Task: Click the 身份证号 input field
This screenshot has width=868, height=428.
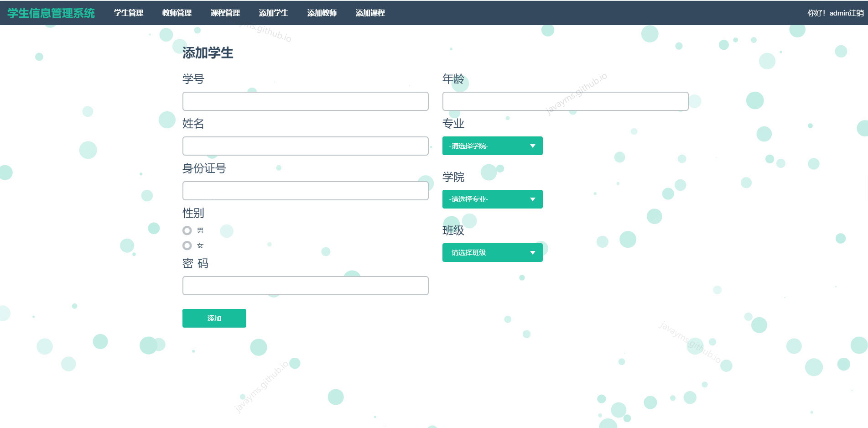Action: (x=305, y=190)
